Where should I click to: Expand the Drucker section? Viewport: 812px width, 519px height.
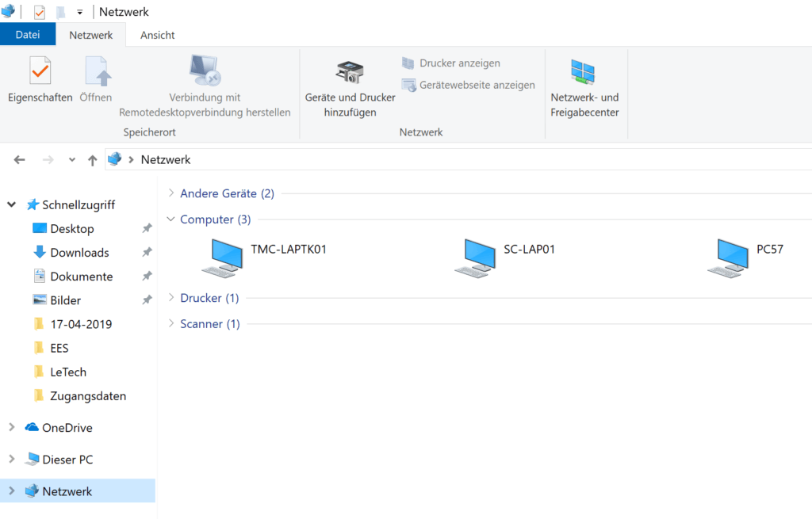pyautogui.click(x=171, y=298)
